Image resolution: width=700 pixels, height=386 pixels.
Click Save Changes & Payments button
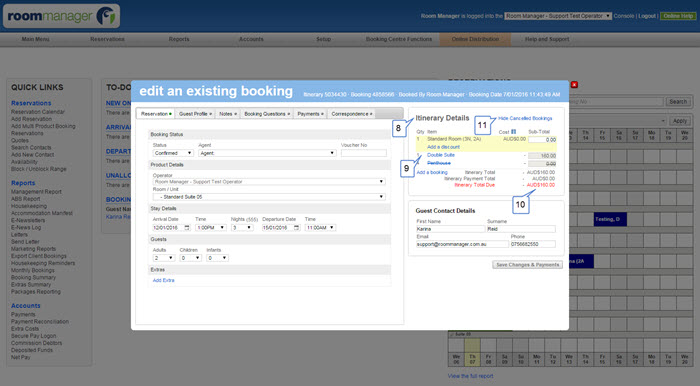(x=527, y=265)
